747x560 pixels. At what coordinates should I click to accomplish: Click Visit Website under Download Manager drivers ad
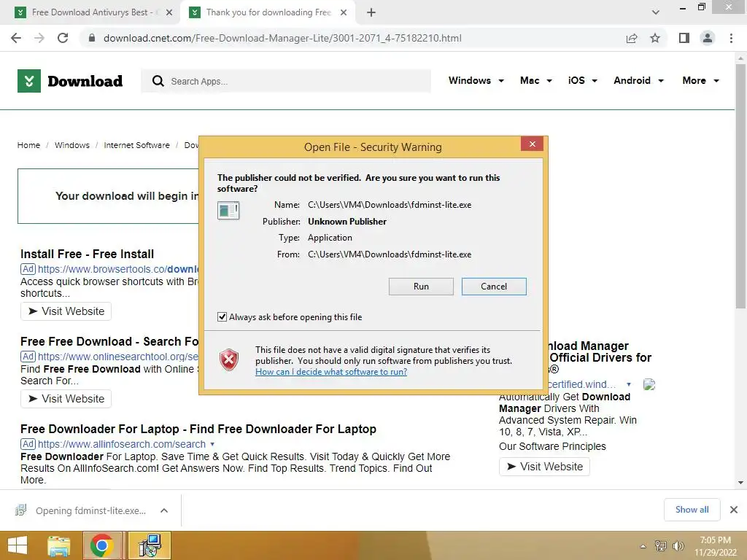(544, 467)
